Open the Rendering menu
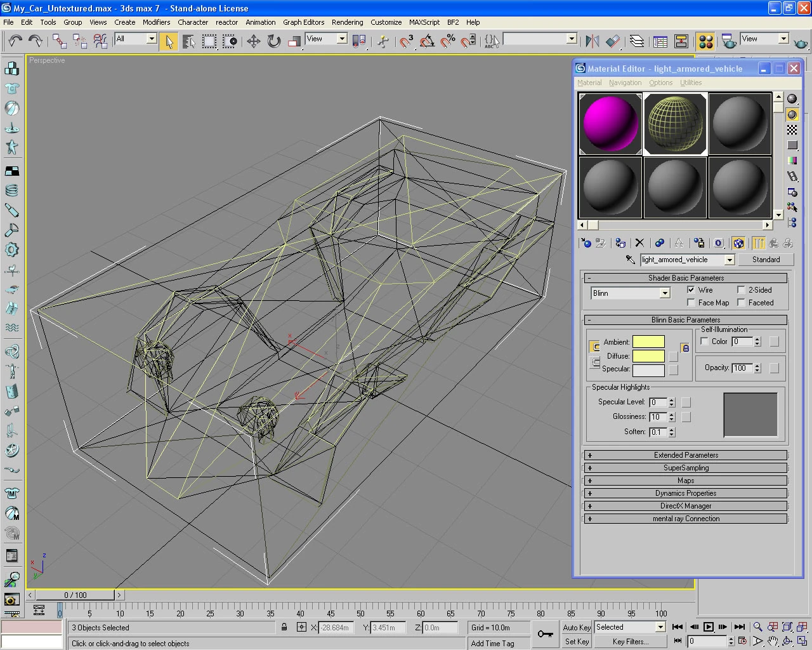This screenshot has height=650, width=812. (347, 22)
